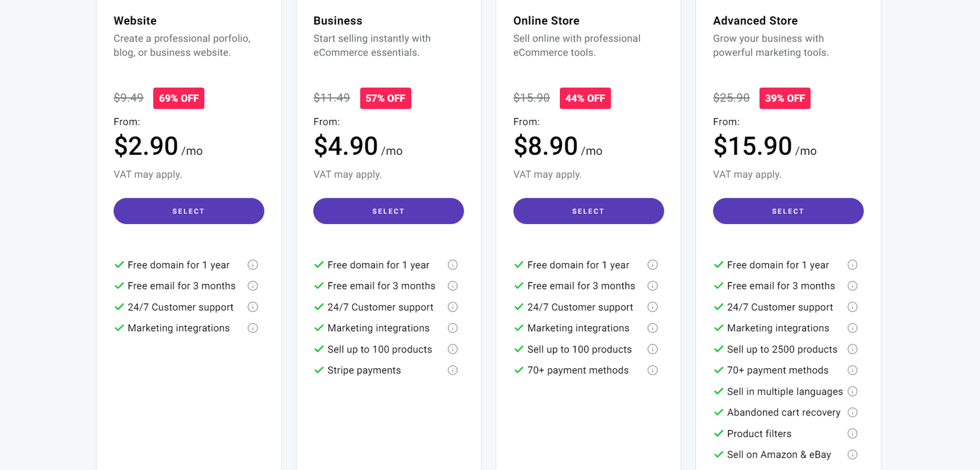Image resolution: width=980 pixels, height=470 pixels.
Task: Click the Online Store $8.90 price
Action: coord(546,146)
